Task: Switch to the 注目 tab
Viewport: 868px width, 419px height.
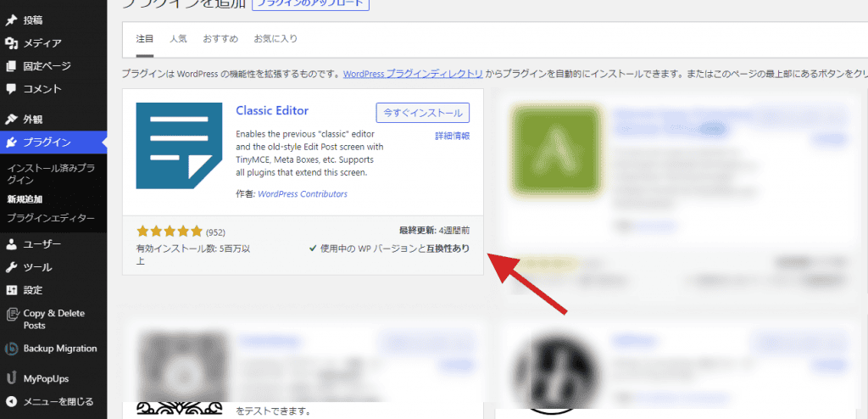Action: point(144,39)
